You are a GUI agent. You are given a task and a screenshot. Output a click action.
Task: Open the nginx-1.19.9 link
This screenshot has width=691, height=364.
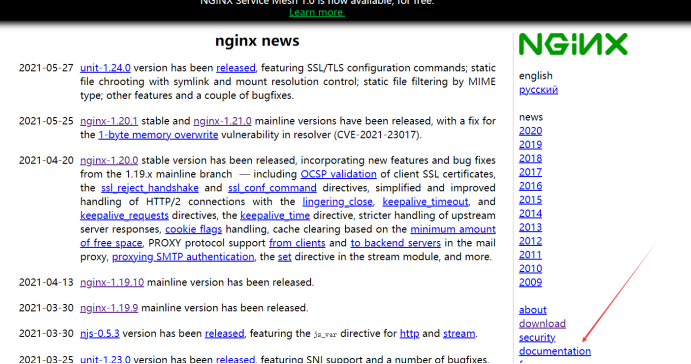pos(109,308)
